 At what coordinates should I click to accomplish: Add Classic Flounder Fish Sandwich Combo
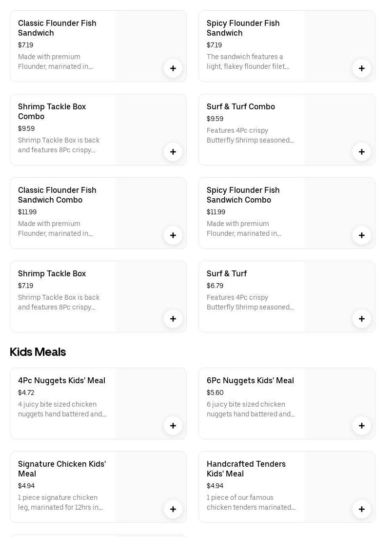[173, 235]
